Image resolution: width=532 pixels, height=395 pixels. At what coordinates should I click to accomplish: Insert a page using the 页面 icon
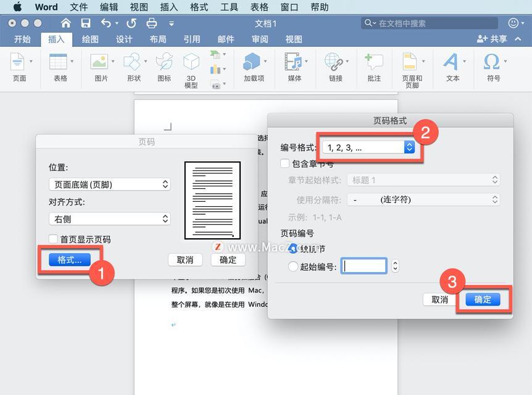pyautogui.click(x=17, y=62)
